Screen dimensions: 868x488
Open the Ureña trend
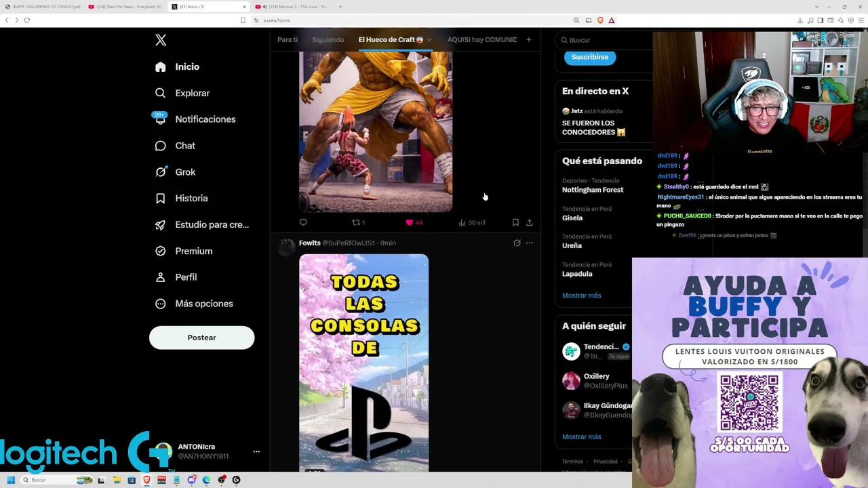click(572, 245)
